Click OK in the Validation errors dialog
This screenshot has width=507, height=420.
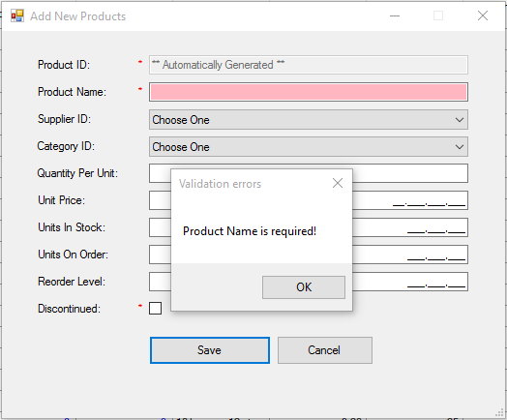point(304,287)
